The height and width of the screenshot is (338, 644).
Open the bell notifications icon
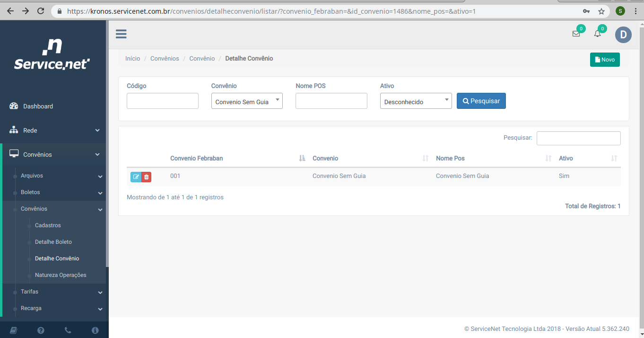click(x=598, y=34)
